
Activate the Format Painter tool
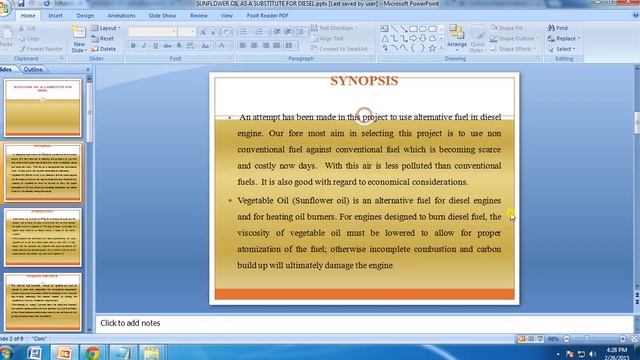[41, 49]
